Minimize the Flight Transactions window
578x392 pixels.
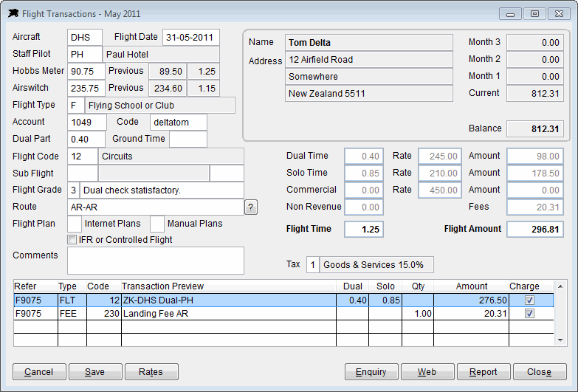click(510, 13)
